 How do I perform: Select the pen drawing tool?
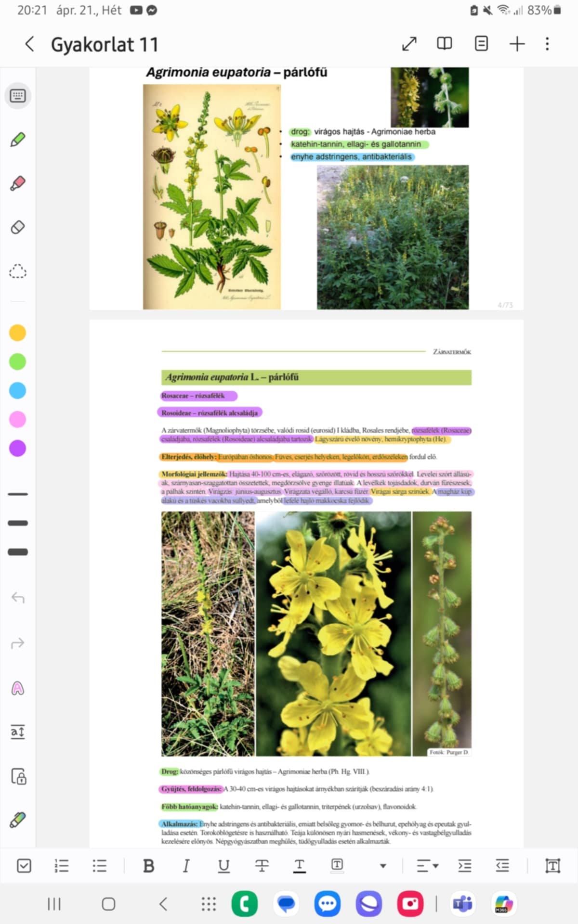[18, 140]
